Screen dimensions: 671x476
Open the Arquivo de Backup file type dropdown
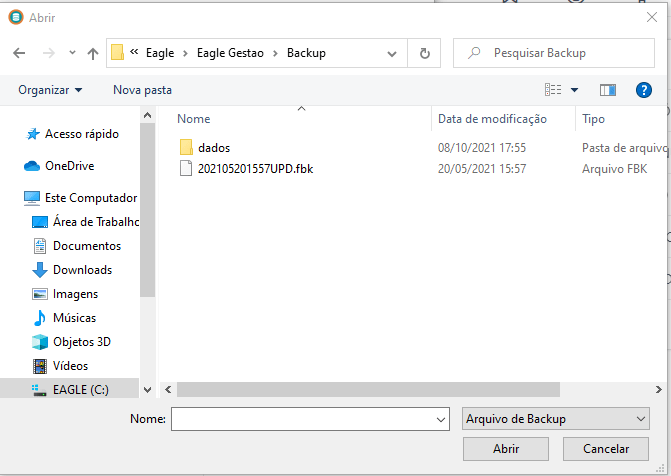[x=556, y=419]
